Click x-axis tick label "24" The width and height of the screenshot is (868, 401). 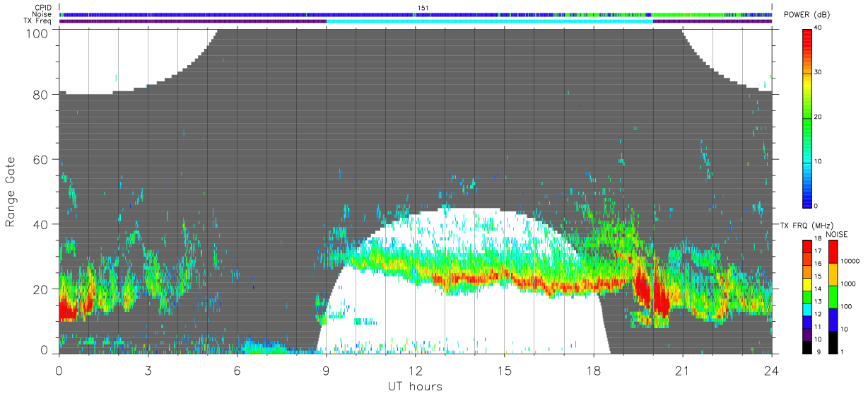tap(771, 371)
